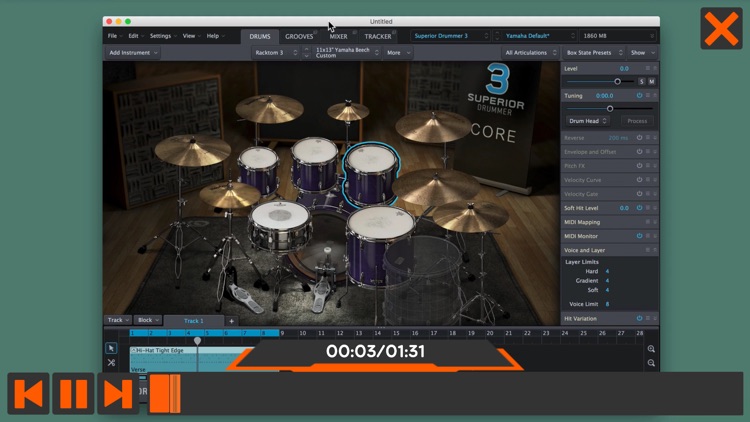This screenshot has height=422, width=750.
Task: Switch to the GROOVES tab
Action: click(299, 36)
